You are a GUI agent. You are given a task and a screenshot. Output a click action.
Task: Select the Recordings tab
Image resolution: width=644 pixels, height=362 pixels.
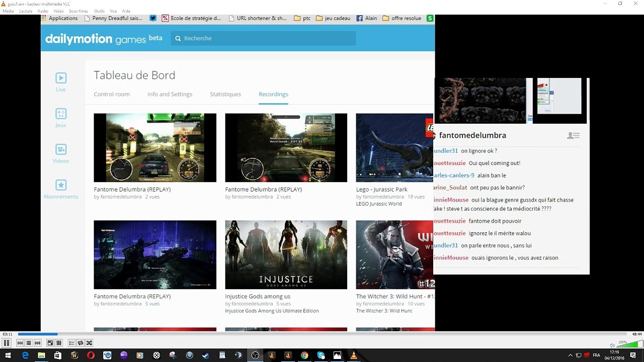[x=273, y=94]
